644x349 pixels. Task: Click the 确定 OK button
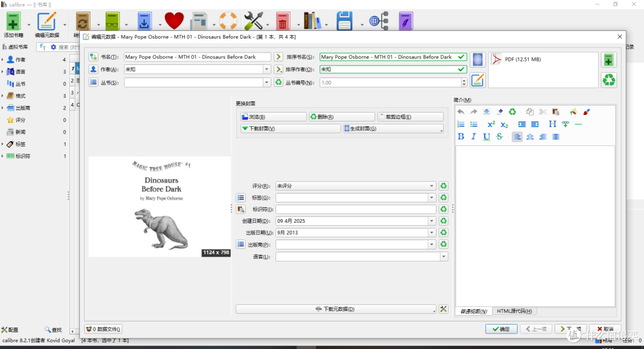501,329
